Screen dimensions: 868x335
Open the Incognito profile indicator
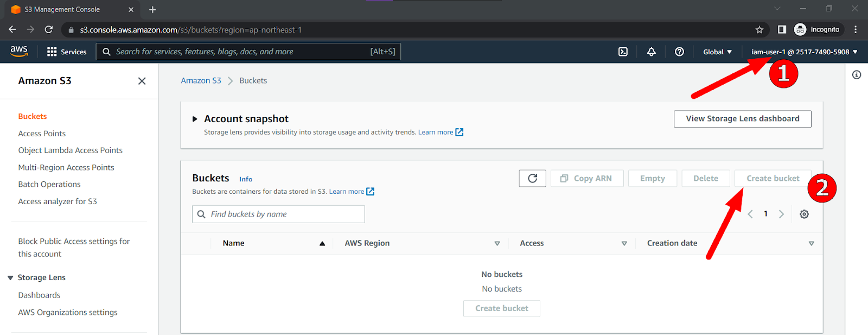coord(817,29)
